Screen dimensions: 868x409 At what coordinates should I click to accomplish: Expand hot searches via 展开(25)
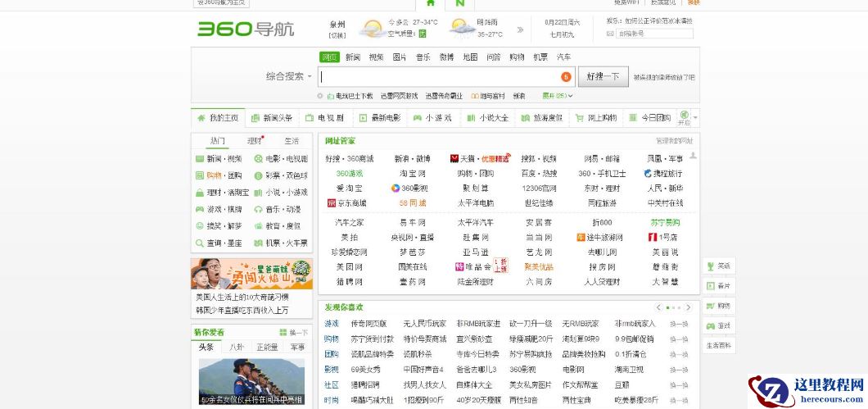(558, 96)
